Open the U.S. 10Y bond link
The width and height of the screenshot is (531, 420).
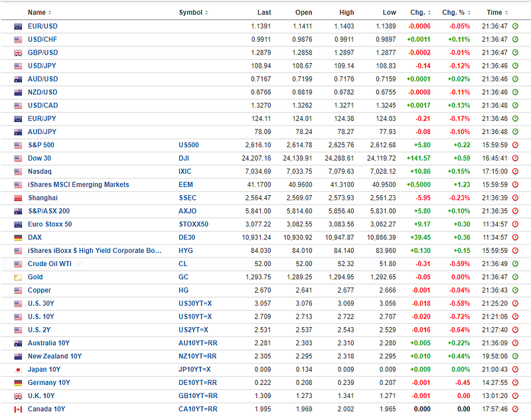(41, 316)
